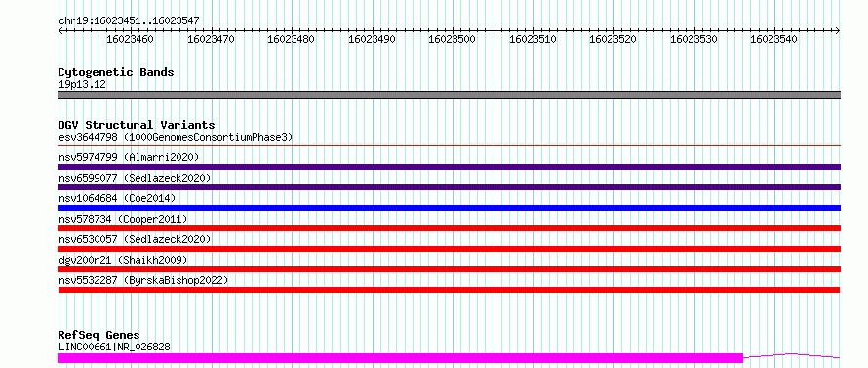The width and height of the screenshot is (868, 368).
Task: Select the purple nsv5974799 variant bar
Action: (449, 167)
